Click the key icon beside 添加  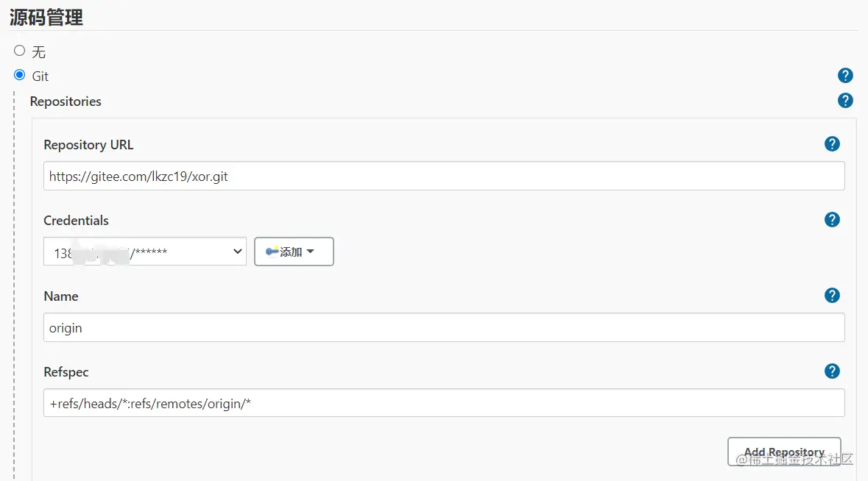pyautogui.click(x=272, y=252)
